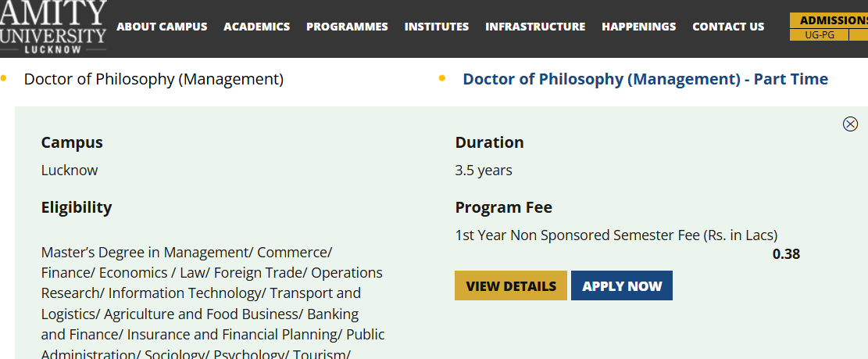This screenshot has width=868, height=359.
Task: Click the Program Fee heading
Action: (504, 207)
